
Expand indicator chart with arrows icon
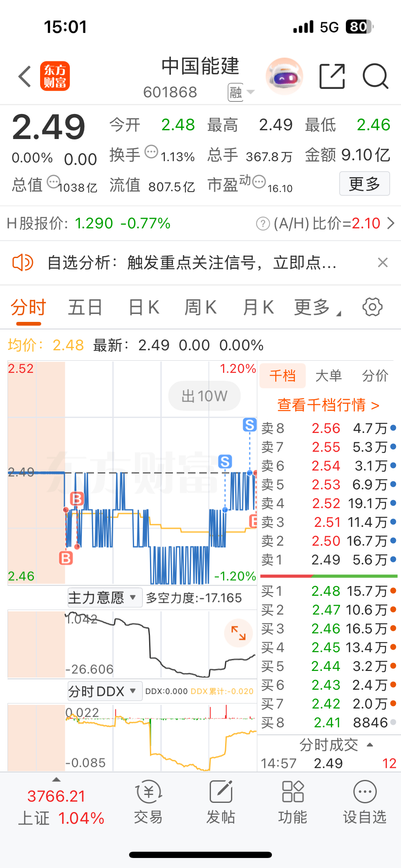pos(239,633)
